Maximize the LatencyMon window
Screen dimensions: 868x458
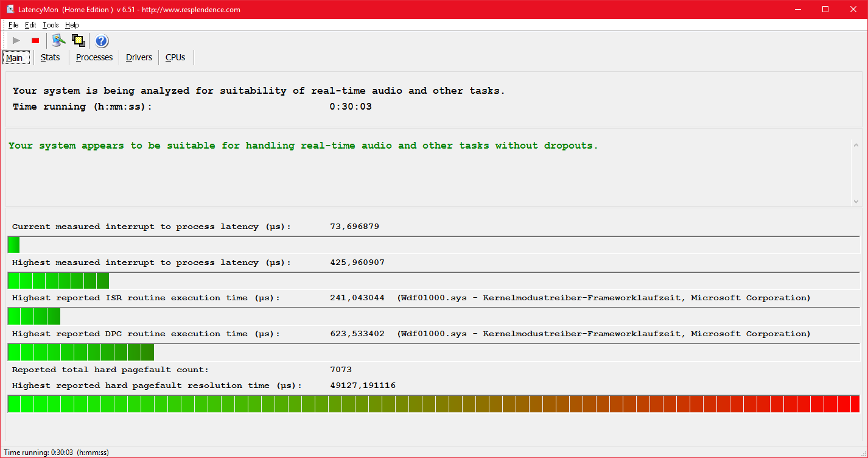click(x=825, y=9)
